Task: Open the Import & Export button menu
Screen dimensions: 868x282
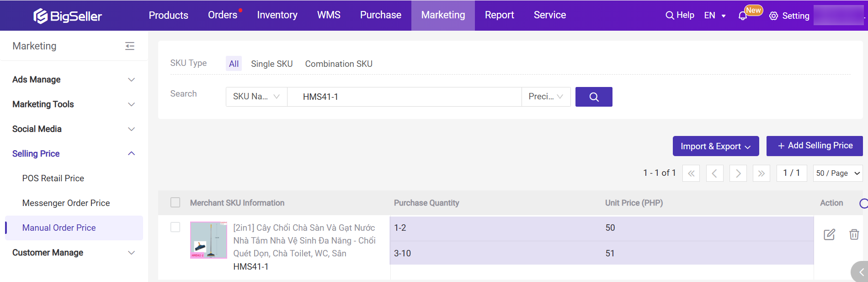Action: (715, 146)
